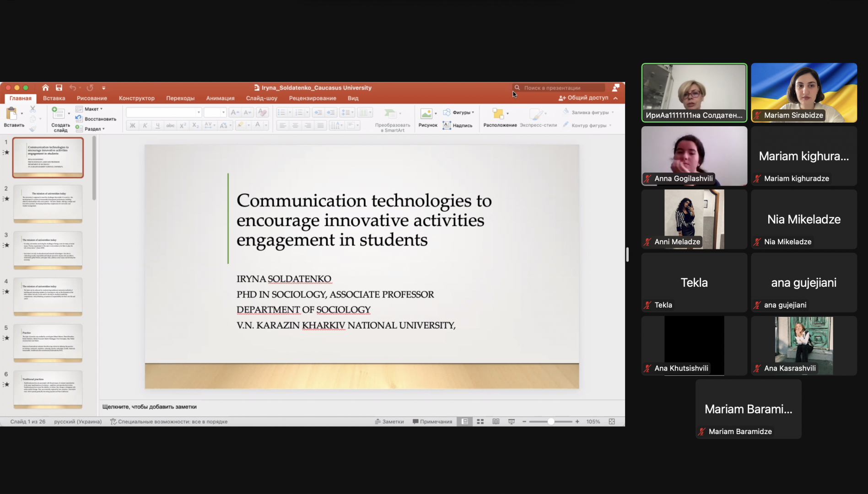Align text to the left
The height and width of the screenshot is (494, 868).
click(283, 125)
